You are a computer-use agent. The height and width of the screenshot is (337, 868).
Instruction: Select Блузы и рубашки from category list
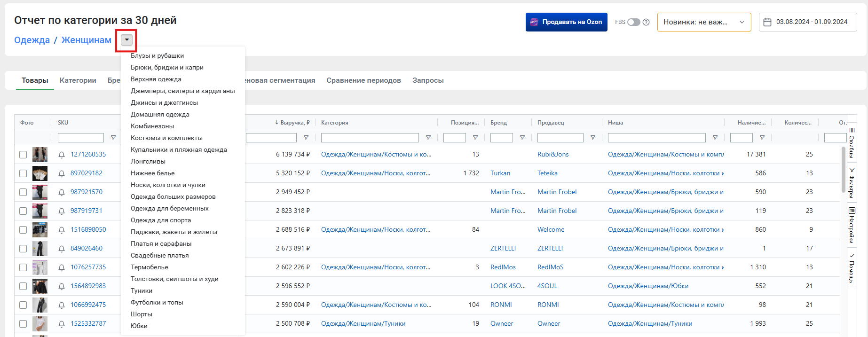point(157,56)
